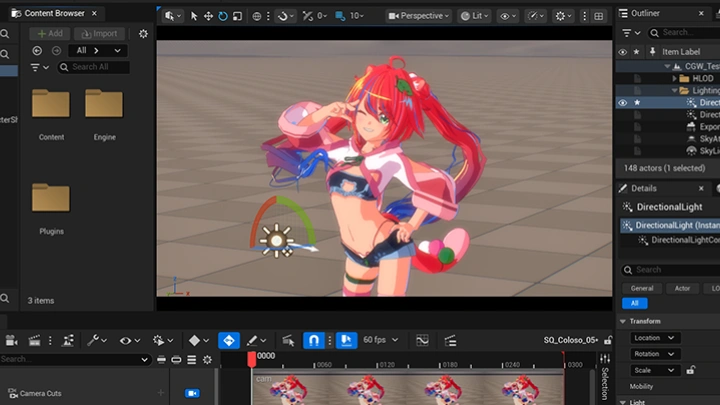720x405 pixels.
Task: Toggle Sequencer snapping magnet
Action: pos(314,341)
